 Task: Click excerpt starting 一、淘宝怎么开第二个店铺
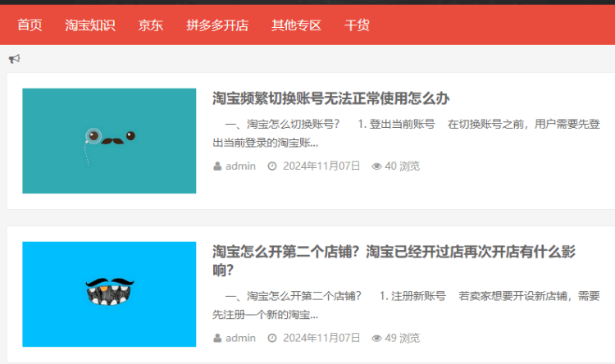pyautogui.click(x=407, y=305)
